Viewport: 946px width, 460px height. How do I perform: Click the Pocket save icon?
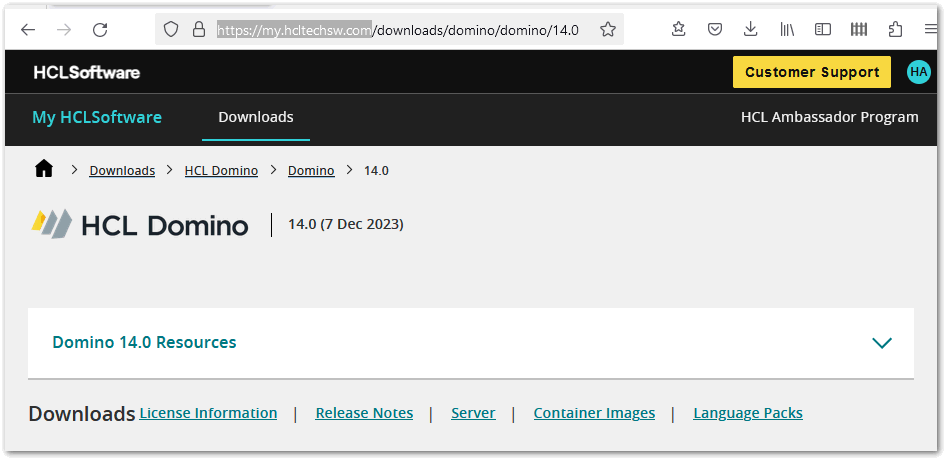point(715,30)
